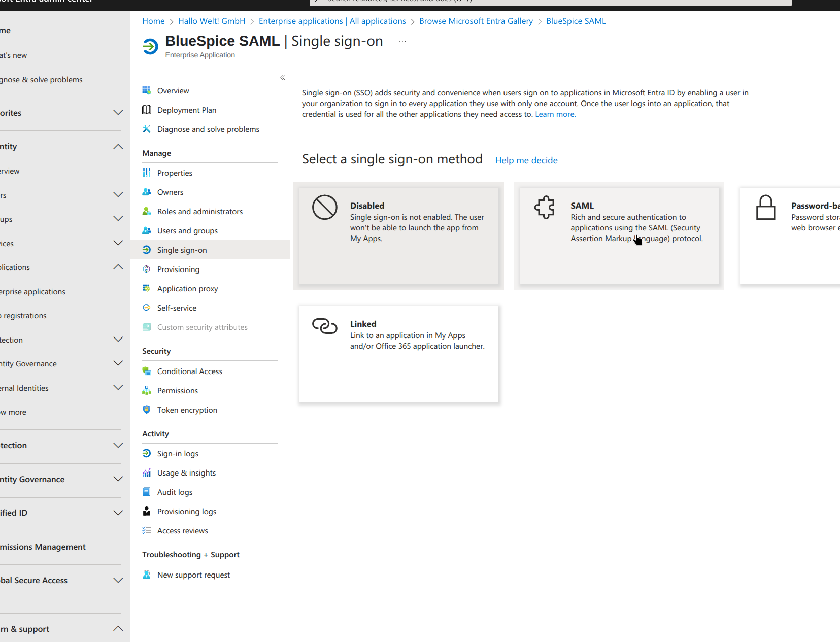Go to Browse Microsoft Entra Gallery breadcrumb

click(476, 21)
